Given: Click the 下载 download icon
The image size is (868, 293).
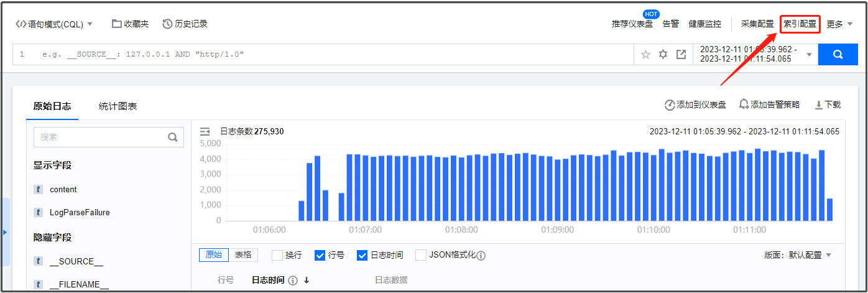Looking at the screenshot, I should pyautogui.click(x=819, y=105).
